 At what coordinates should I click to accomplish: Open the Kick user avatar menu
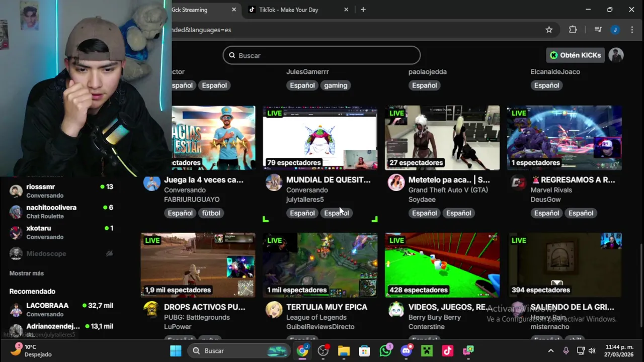pos(616,55)
